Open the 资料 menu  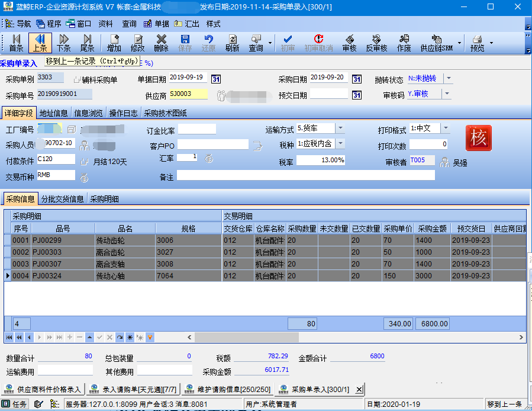coord(105,24)
